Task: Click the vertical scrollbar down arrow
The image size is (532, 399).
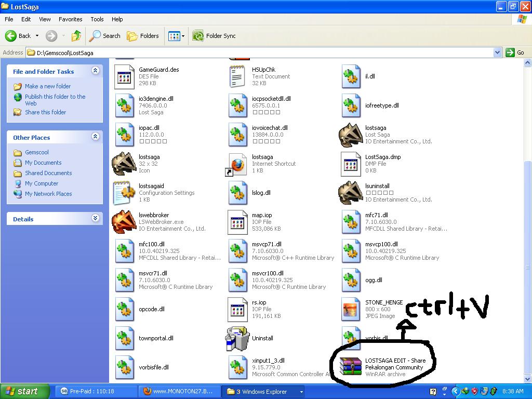Action: [x=528, y=379]
